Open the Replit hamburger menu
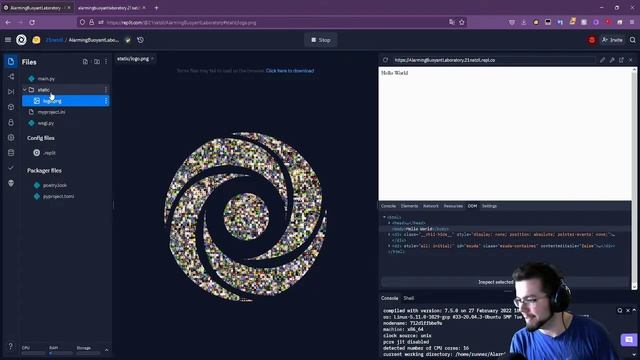The height and width of the screenshot is (360, 640). [x=8, y=40]
